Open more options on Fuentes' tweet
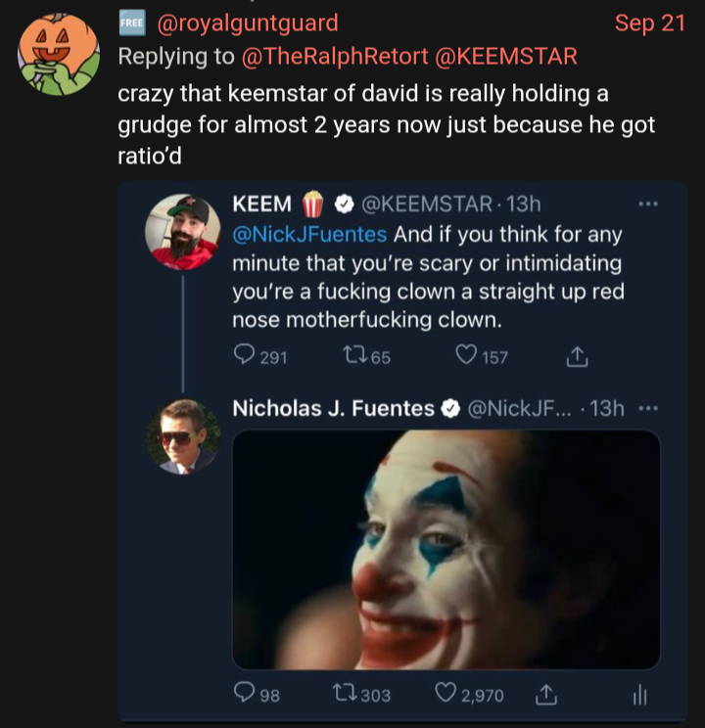The image size is (705, 728). point(647,408)
